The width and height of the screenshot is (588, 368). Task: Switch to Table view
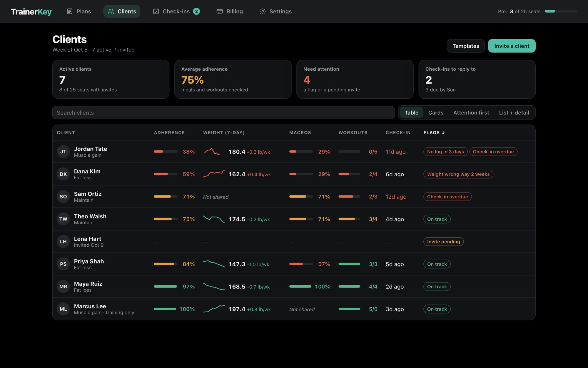click(411, 113)
